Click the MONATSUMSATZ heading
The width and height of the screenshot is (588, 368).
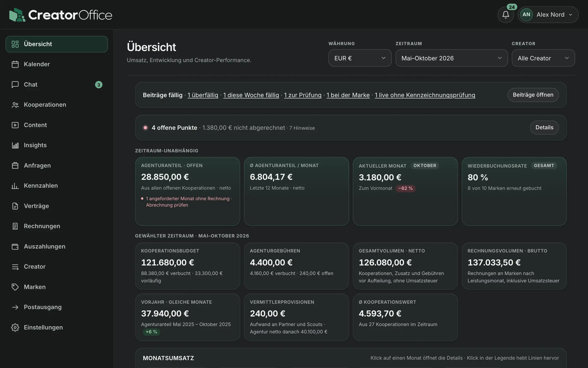[x=168, y=358]
